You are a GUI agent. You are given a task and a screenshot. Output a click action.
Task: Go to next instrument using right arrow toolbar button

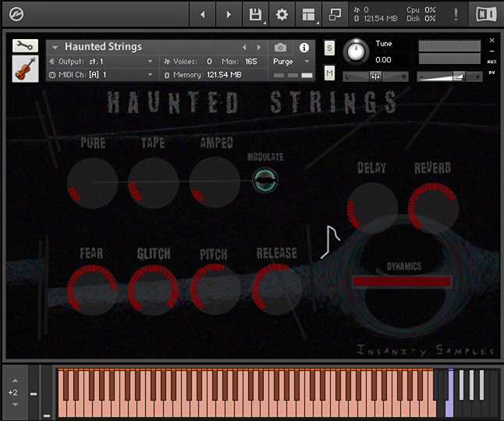(x=229, y=14)
